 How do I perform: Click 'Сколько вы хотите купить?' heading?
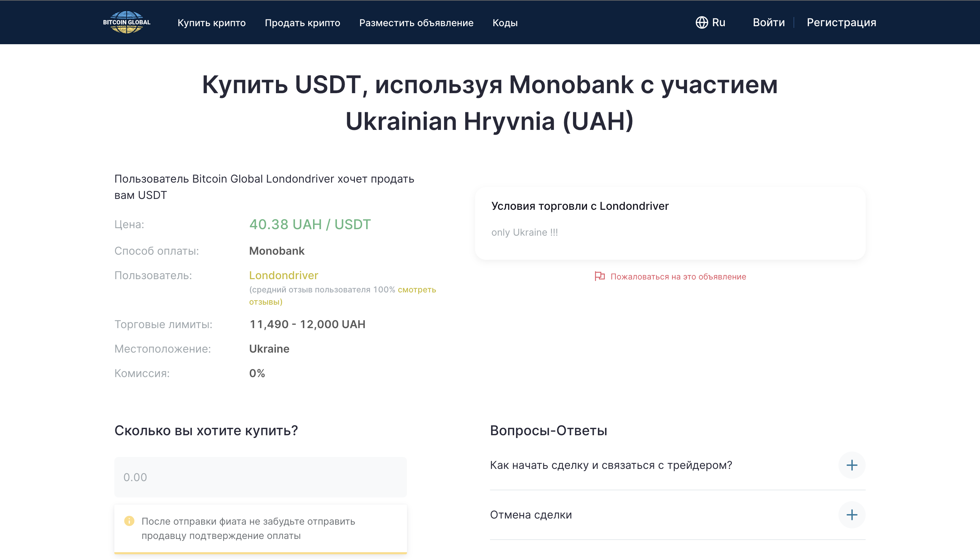click(x=206, y=430)
